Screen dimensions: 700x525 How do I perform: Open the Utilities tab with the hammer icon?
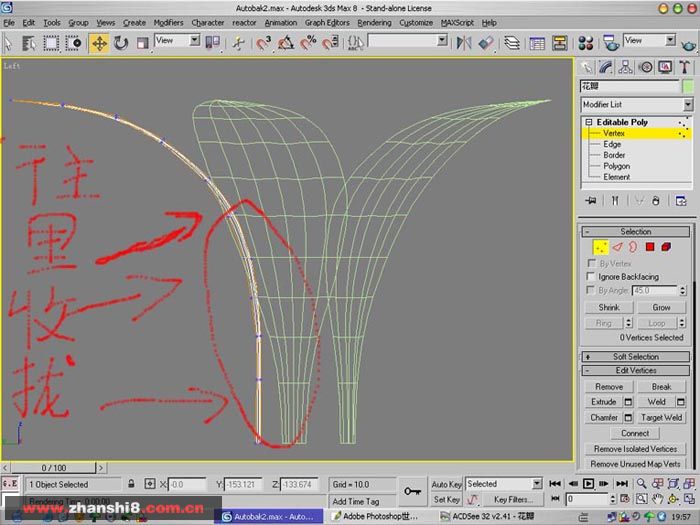[x=682, y=67]
